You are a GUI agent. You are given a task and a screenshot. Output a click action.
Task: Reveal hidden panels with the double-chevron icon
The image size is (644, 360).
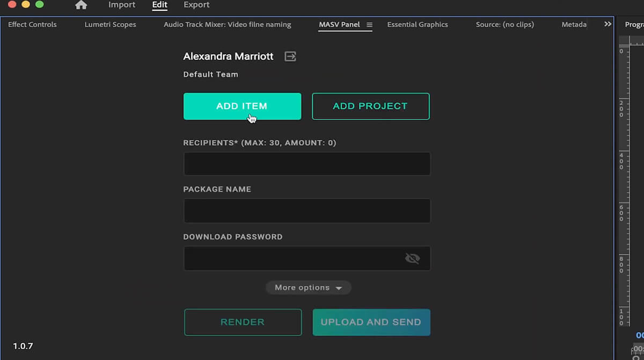(x=607, y=24)
